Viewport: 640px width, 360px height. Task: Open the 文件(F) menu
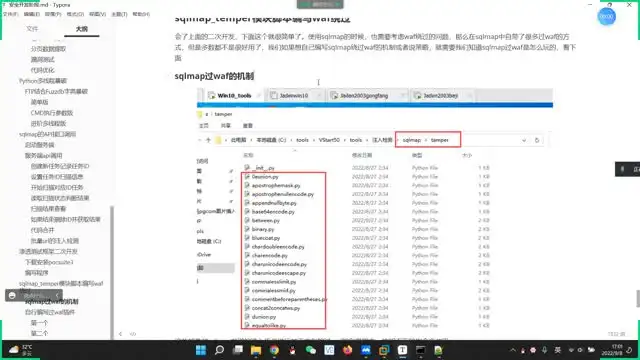(10, 14)
